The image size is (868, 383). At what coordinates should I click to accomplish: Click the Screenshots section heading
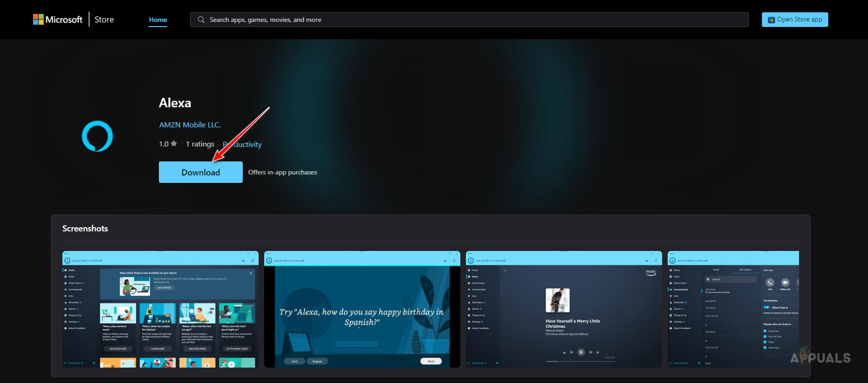coord(85,229)
